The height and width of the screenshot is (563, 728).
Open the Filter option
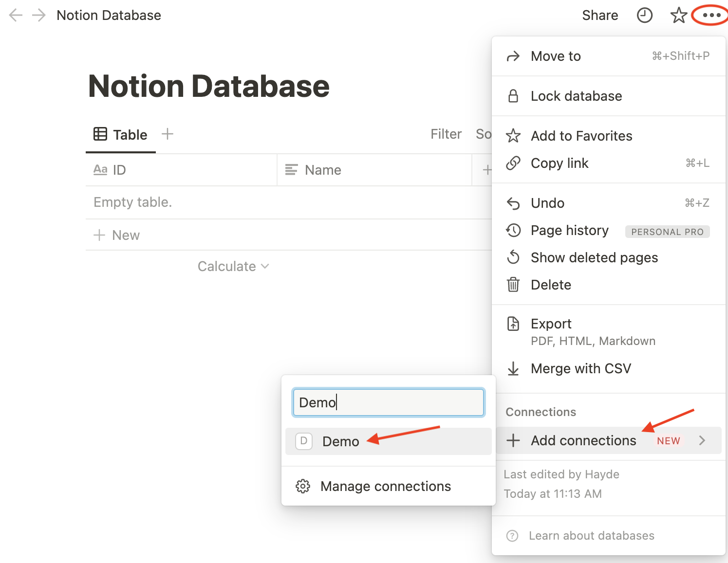point(446,134)
